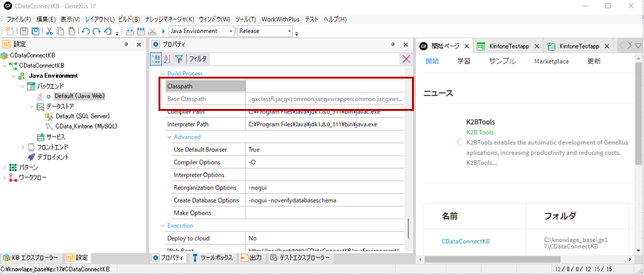Open the 学習 start page section
Screen dimensions: 644x275
(x=464, y=61)
